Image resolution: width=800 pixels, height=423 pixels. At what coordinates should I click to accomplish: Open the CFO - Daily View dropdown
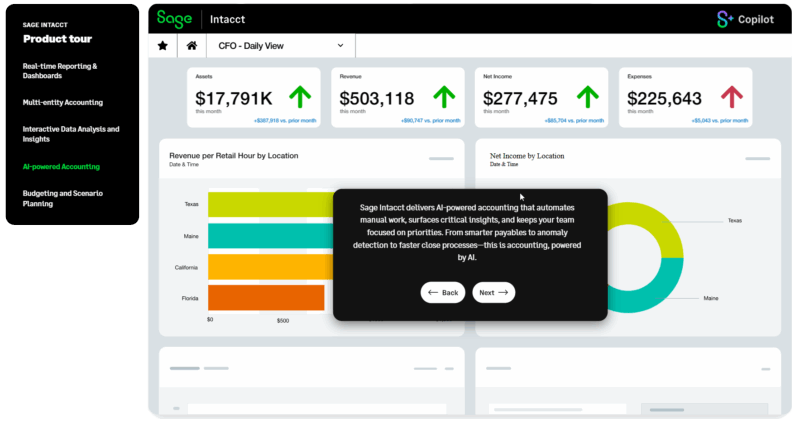281,46
